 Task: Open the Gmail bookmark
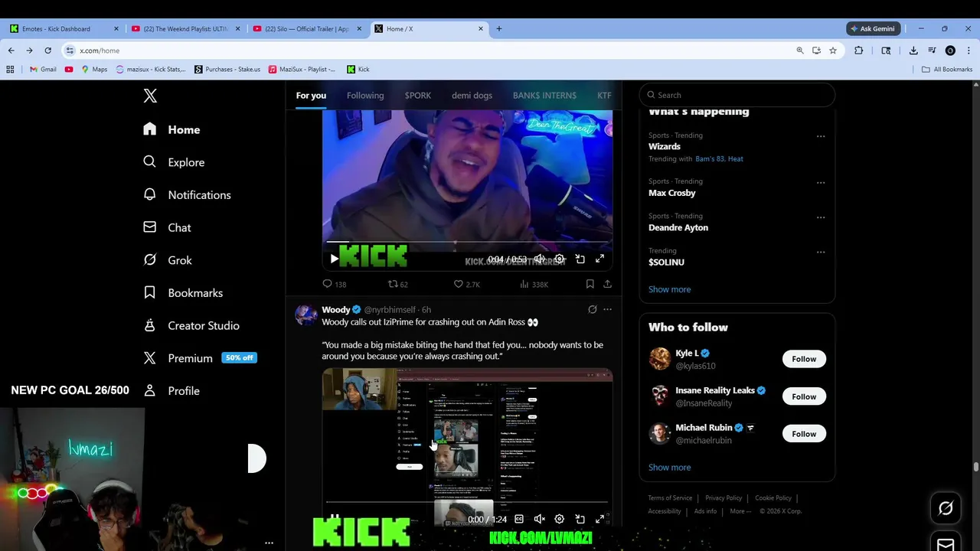[43, 69]
